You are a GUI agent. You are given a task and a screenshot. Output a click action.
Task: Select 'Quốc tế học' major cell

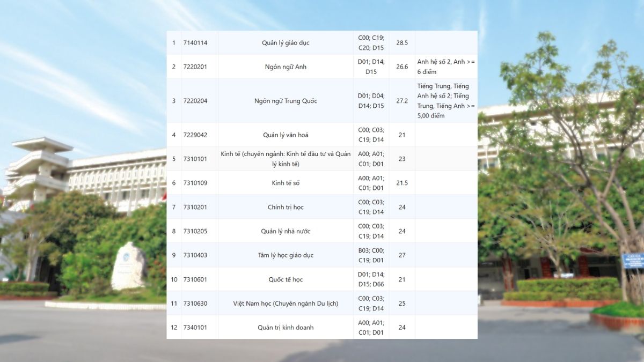(x=286, y=279)
